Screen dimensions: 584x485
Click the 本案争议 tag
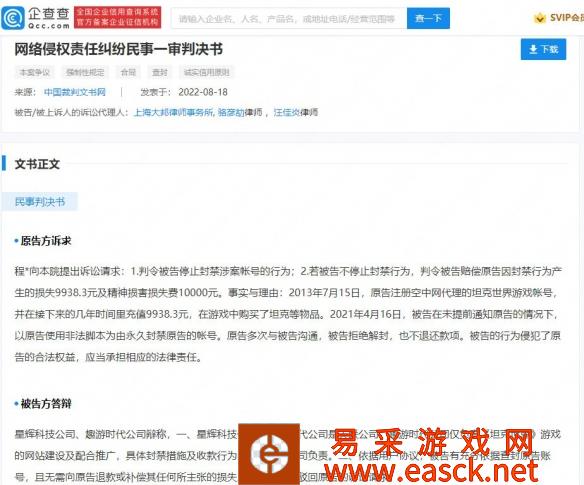[35, 72]
